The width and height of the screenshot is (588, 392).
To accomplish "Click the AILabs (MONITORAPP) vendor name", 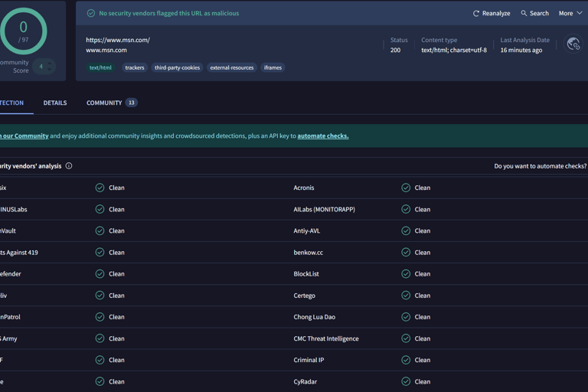I will pyautogui.click(x=324, y=209).
